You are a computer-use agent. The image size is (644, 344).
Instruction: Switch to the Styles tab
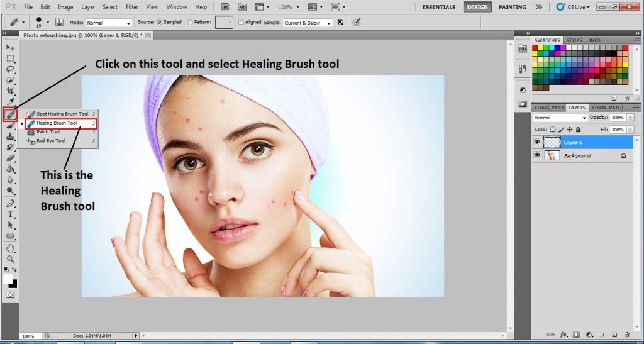coord(574,40)
